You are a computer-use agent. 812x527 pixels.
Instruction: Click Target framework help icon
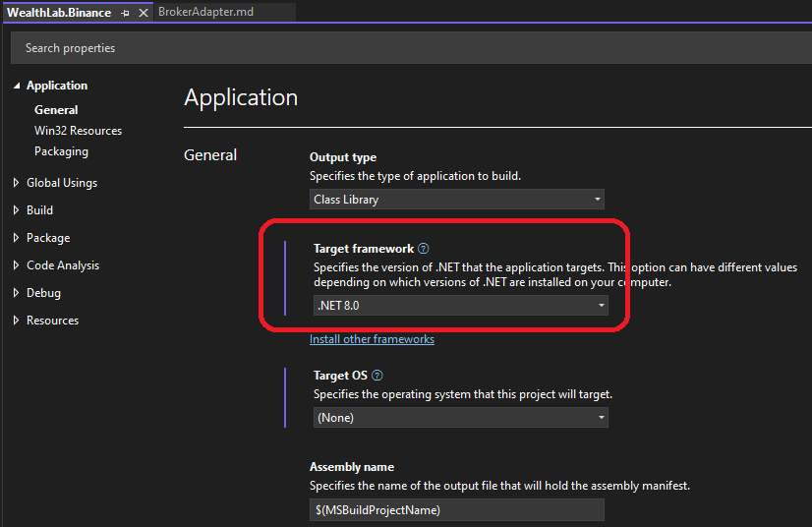coord(424,250)
